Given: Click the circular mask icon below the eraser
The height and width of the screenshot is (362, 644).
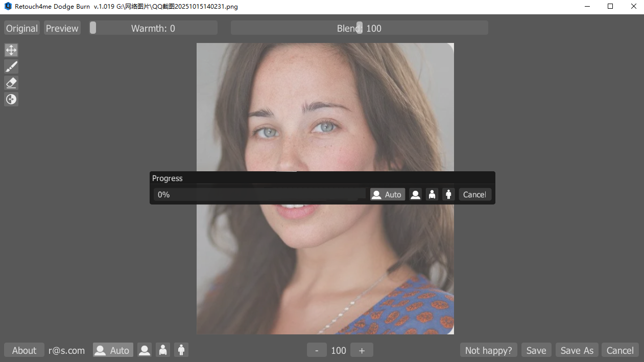Looking at the screenshot, I should (x=11, y=99).
